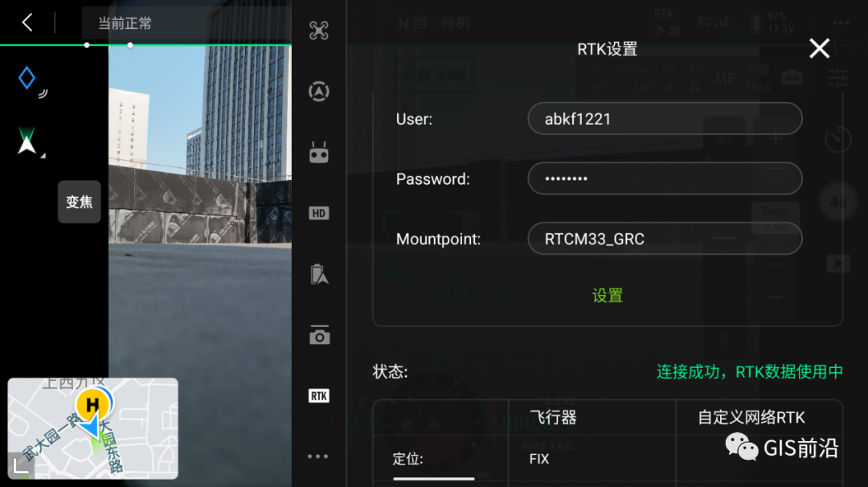
Task: Open more settings three-dots icon
Action: click(317, 456)
